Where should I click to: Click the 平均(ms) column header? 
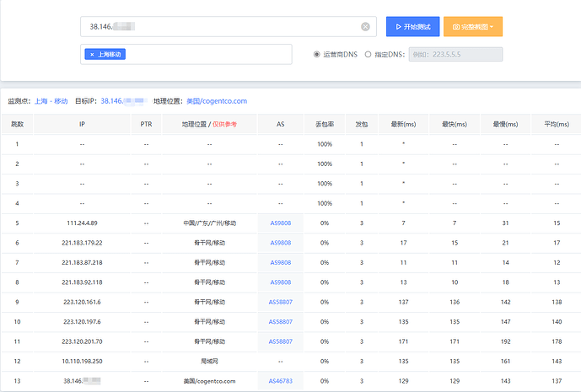[556, 124]
